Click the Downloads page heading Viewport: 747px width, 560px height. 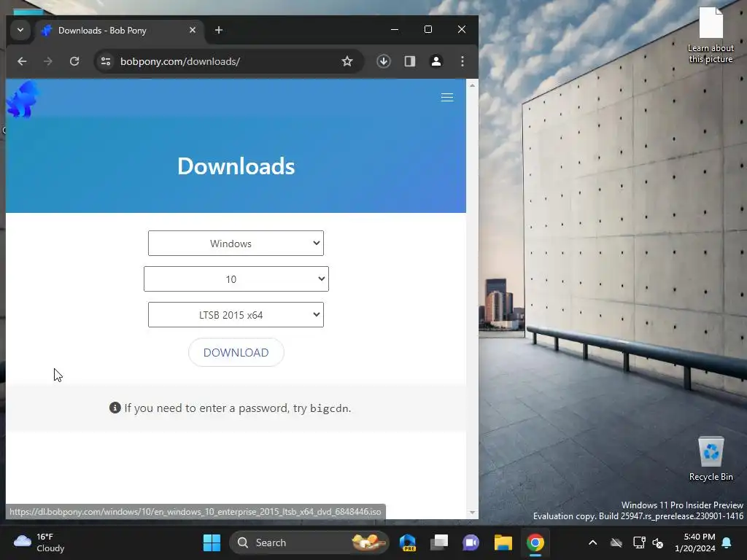click(x=236, y=166)
